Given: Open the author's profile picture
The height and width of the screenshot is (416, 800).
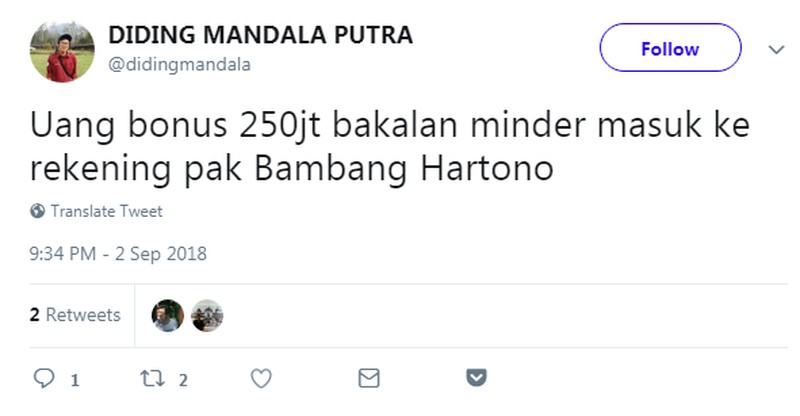Looking at the screenshot, I should [62, 52].
